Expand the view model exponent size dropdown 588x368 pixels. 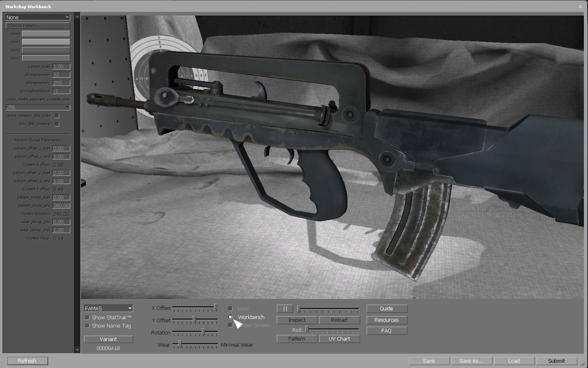pyautogui.click(x=38, y=107)
